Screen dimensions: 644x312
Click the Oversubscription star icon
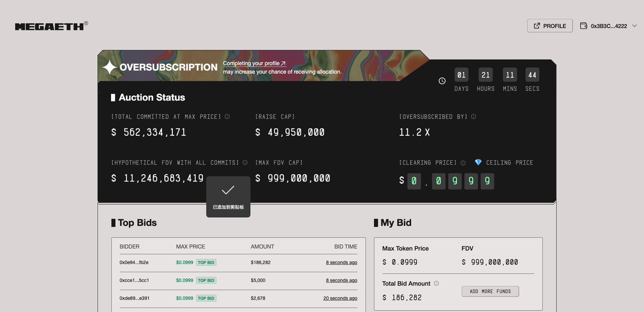pyautogui.click(x=109, y=67)
